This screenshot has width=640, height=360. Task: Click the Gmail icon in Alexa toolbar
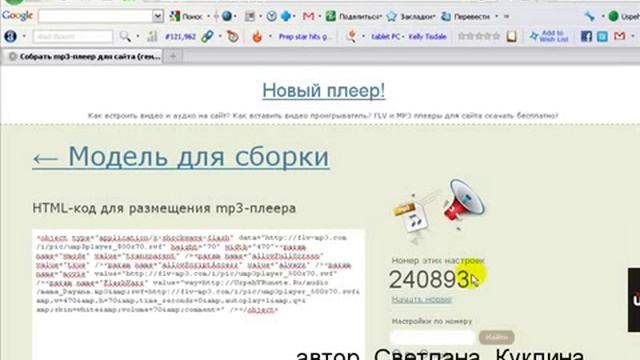click(620, 36)
